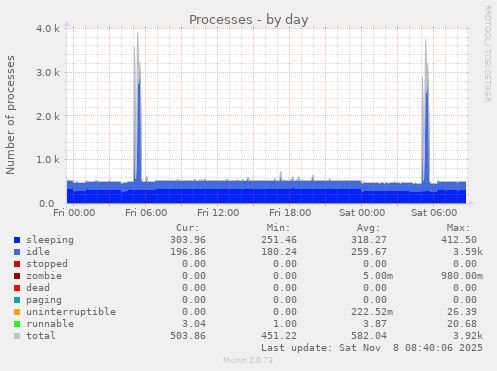Click the 'dead' legend label

pos(38,288)
